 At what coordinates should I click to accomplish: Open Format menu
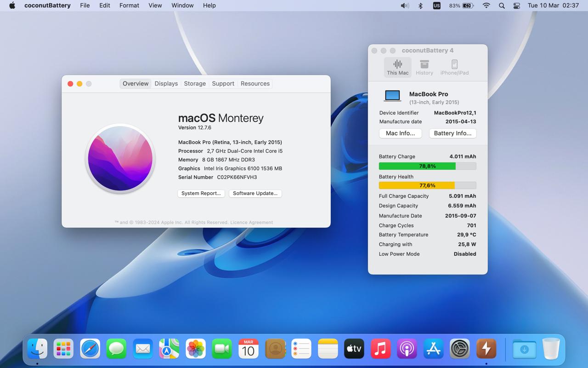pos(129,6)
